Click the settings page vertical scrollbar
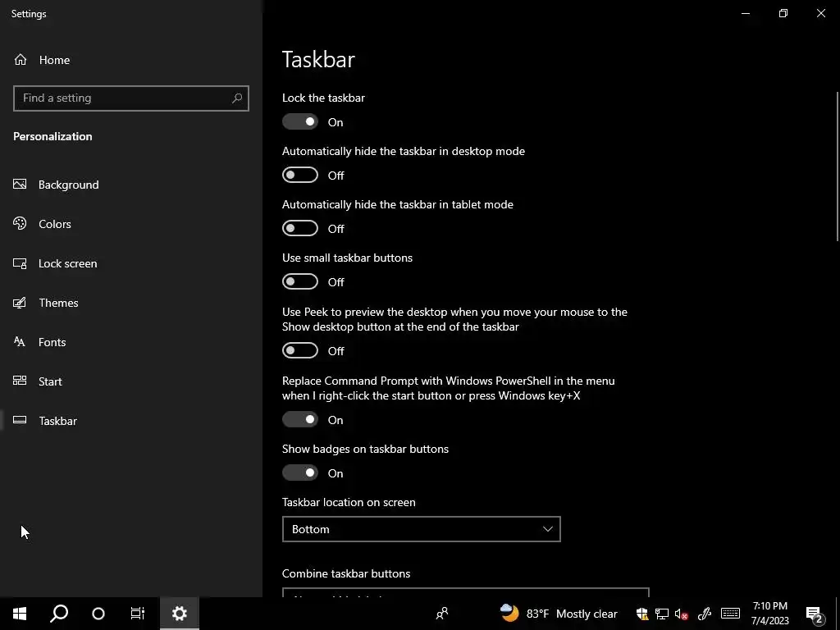 (838, 166)
